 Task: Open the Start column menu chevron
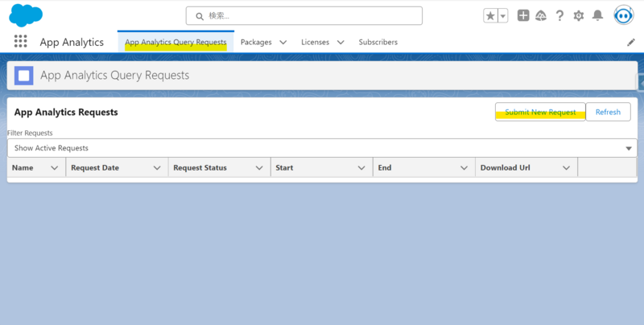pyautogui.click(x=361, y=168)
